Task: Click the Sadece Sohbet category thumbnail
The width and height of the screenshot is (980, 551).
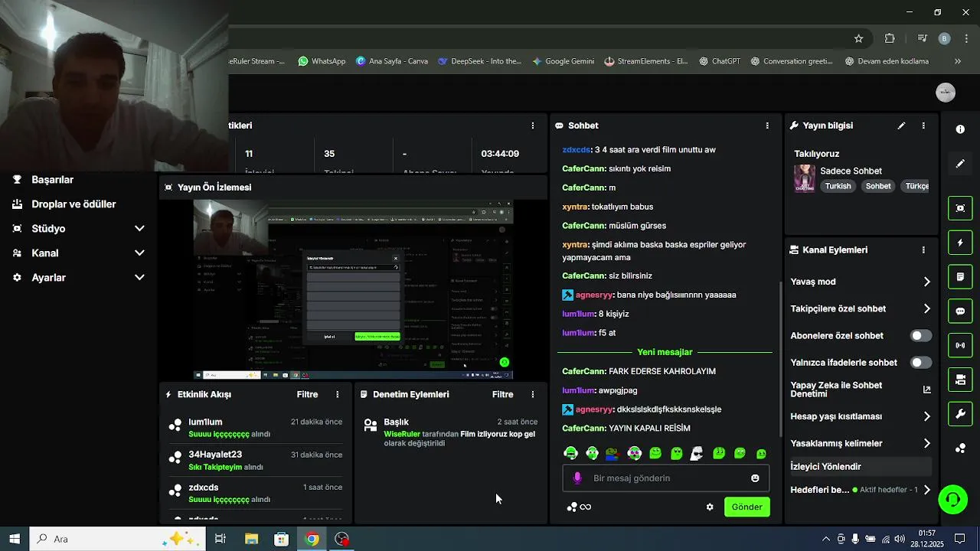Action: click(x=804, y=178)
